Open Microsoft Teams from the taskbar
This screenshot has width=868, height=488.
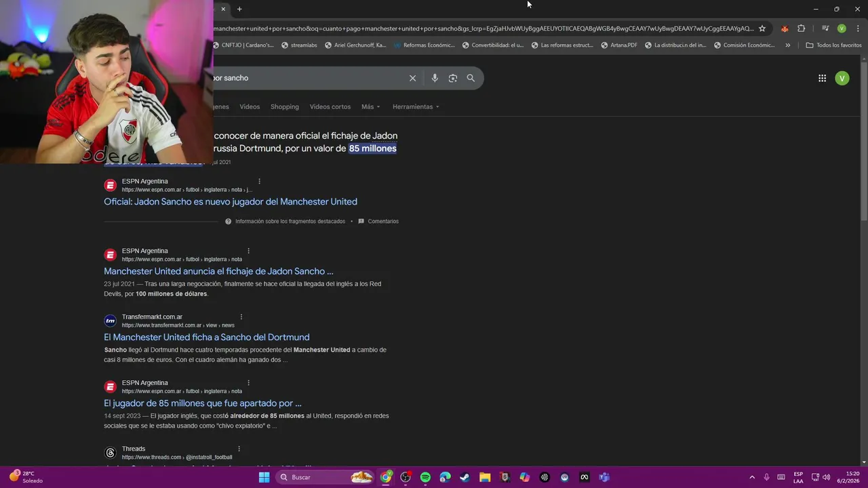604,477
